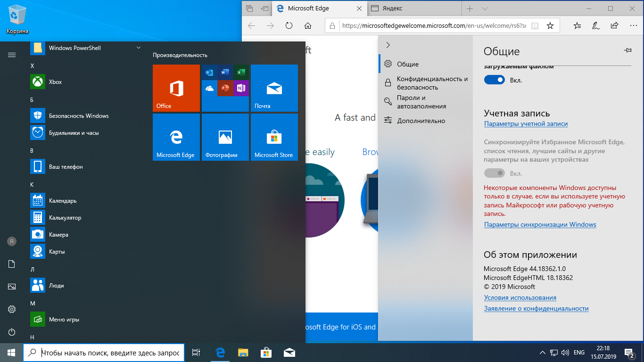The width and height of the screenshot is (644, 362).
Task: Toggle reading view icon in address bar
Action: (x=535, y=26)
